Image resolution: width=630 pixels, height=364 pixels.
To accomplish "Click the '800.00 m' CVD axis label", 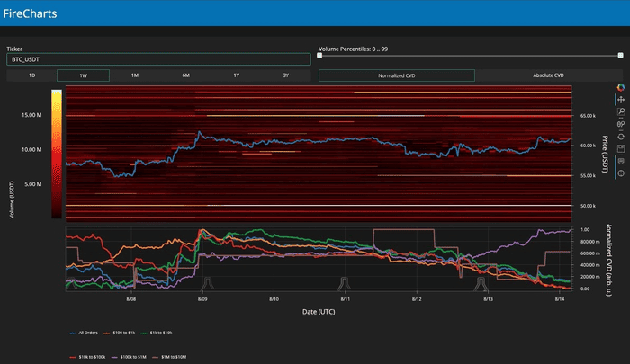I will point(590,242).
